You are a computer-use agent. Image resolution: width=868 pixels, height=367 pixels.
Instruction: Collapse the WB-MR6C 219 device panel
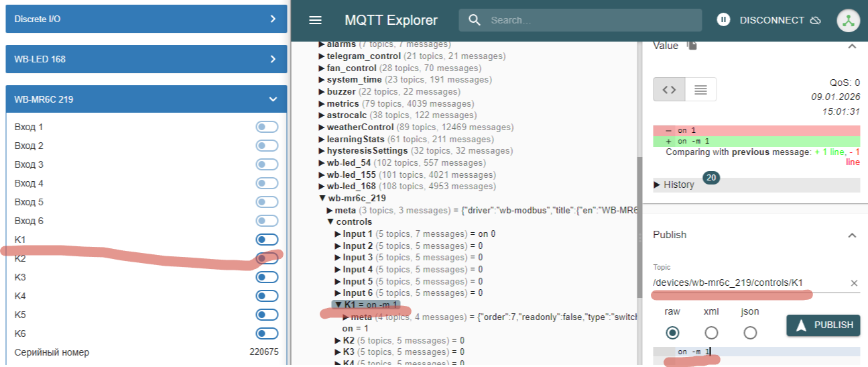(272, 99)
